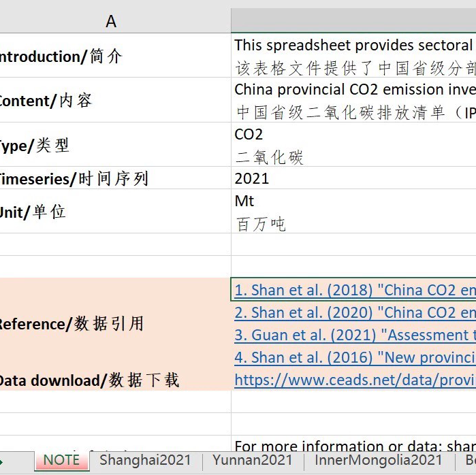
Task: Switch to the NOTE sheet tab
Action: pyautogui.click(x=61, y=461)
